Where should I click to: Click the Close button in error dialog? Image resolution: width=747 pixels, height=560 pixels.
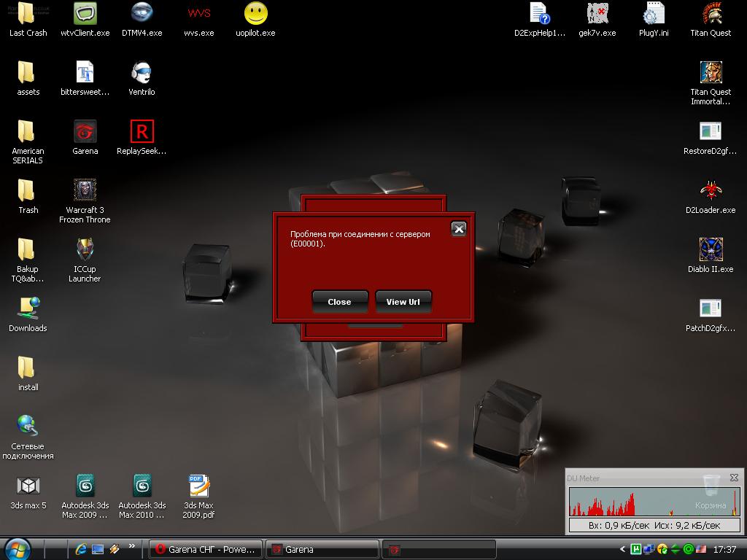pyautogui.click(x=339, y=302)
